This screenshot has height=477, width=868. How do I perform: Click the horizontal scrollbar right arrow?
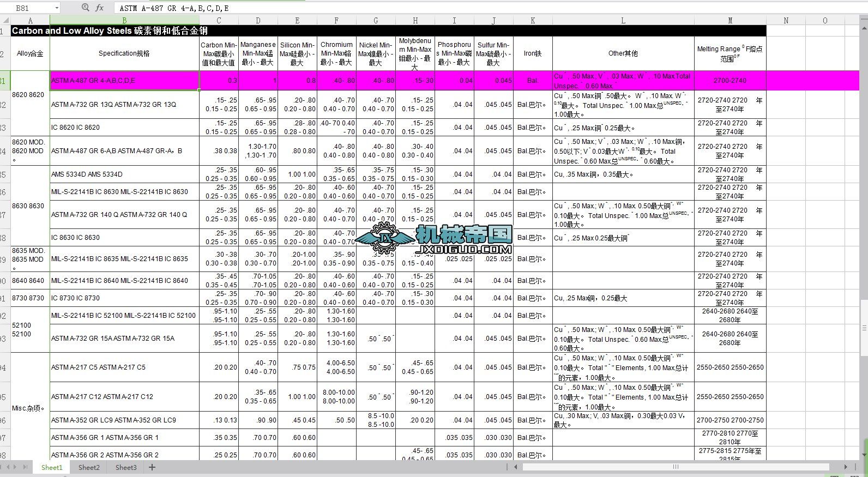pos(846,467)
